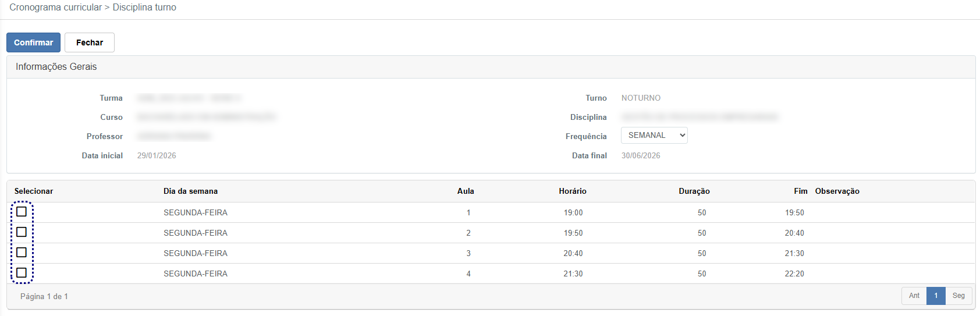This screenshot has height=316, width=980.
Task: Click the Aula column header
Action: (x=466, y=191)
